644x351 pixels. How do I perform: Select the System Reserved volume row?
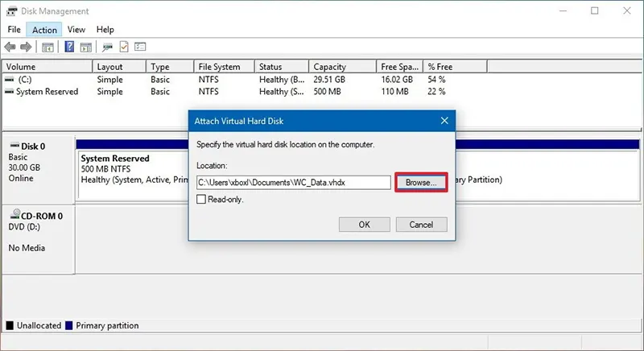225,92
